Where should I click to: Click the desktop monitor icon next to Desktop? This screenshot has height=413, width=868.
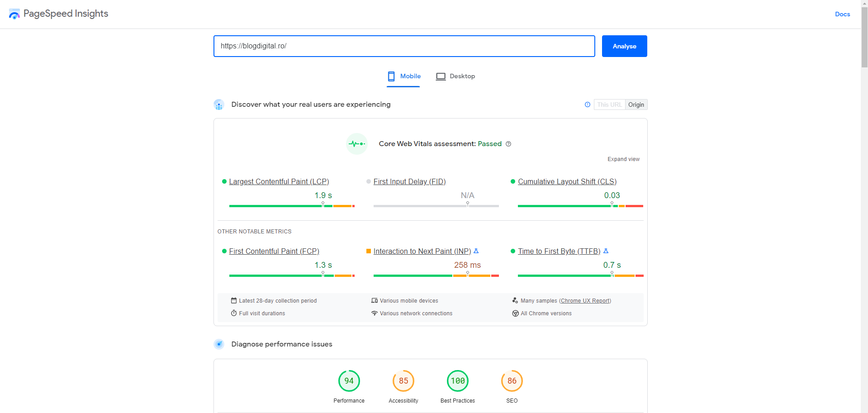click(440, 76)
